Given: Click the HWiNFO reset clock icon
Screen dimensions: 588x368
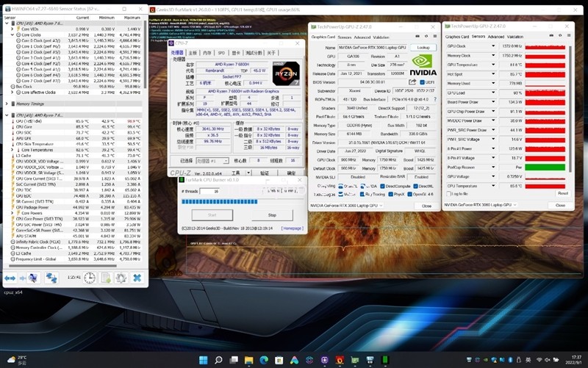Looking at the screenshot, I should click(x=90, y=278).
